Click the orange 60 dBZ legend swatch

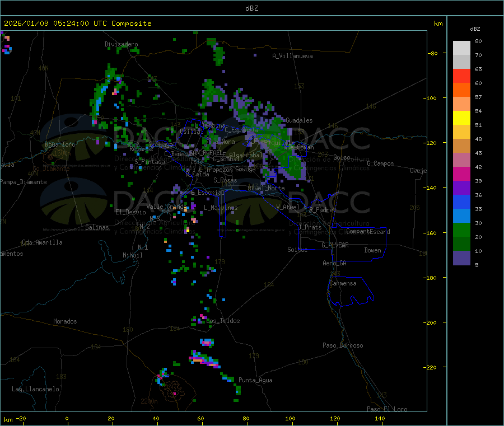click(461, 90)
